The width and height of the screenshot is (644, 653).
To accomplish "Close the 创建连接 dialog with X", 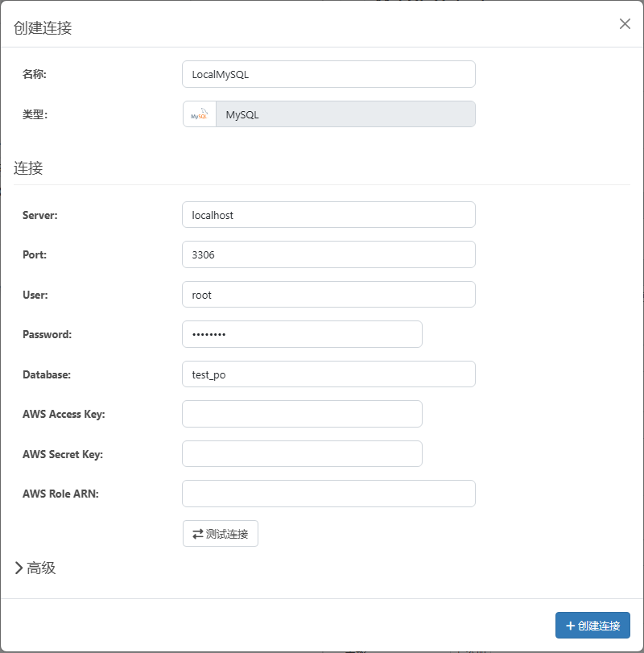I will click(x=625, y=24).
